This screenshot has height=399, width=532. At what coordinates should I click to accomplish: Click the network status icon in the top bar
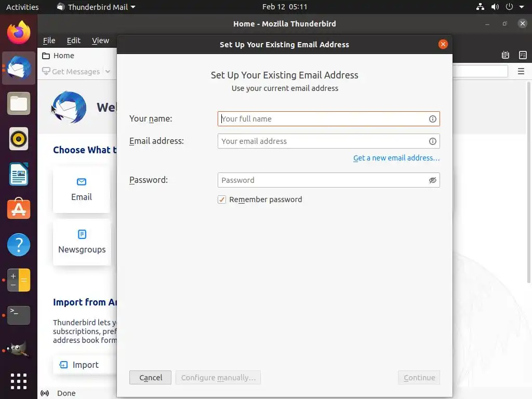[480, 7]
